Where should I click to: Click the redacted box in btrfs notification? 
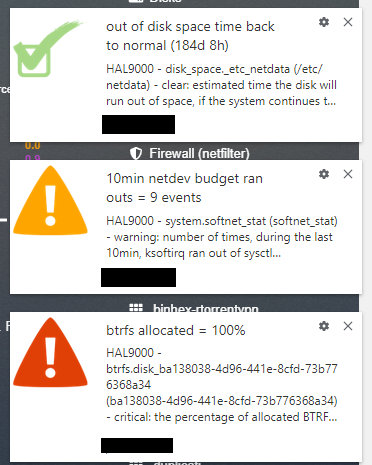pos(137,445)
